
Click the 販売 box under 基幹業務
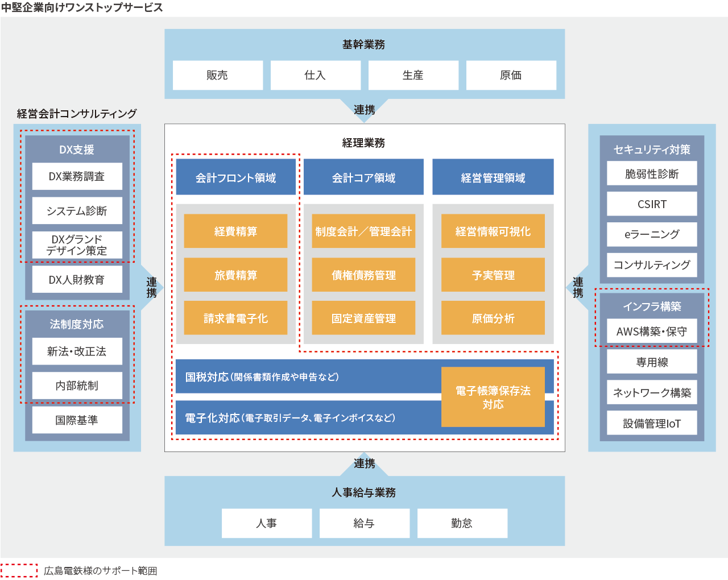click(x=218, y=75)
